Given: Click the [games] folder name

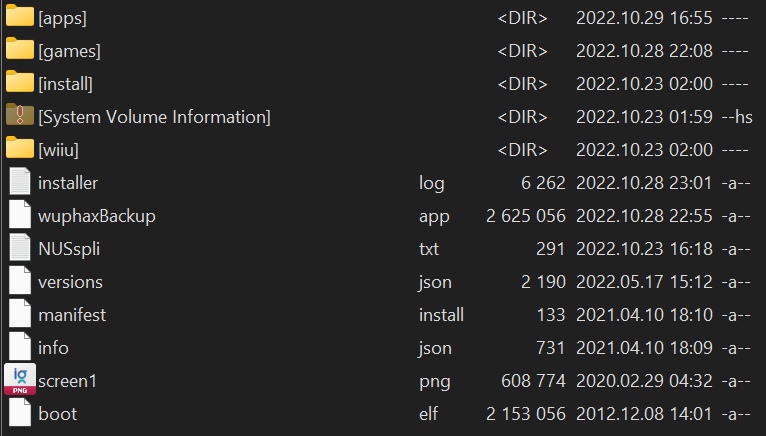Looking at the screenshot, I should (x=69, y=51).
